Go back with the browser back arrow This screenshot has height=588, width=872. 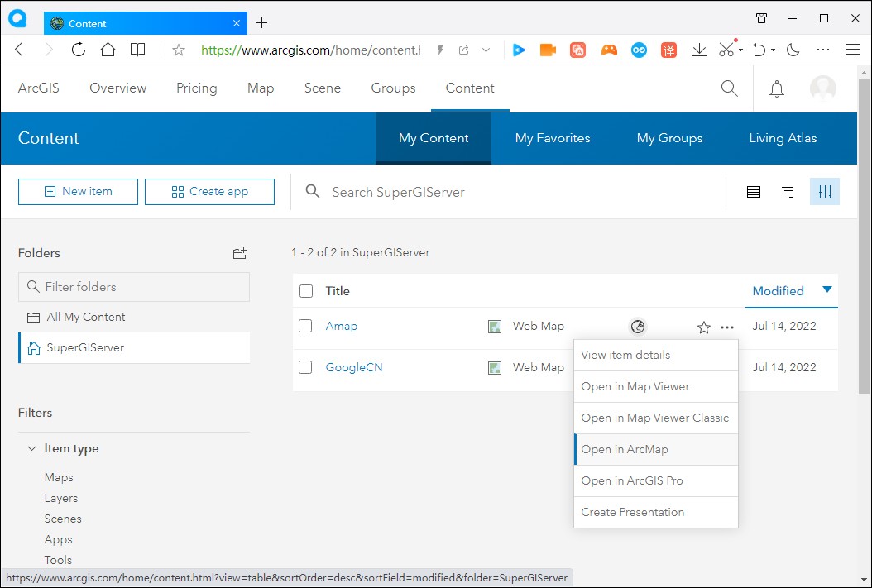tap(20, 50)
